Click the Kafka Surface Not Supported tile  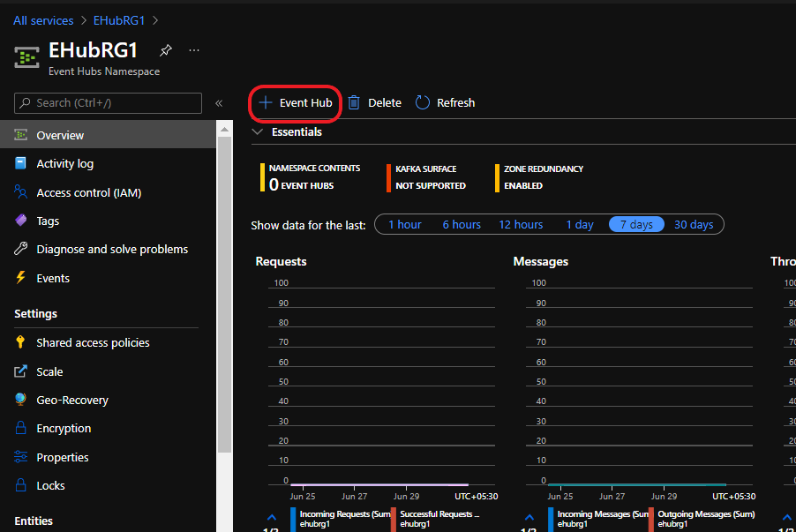pos(426,177)
